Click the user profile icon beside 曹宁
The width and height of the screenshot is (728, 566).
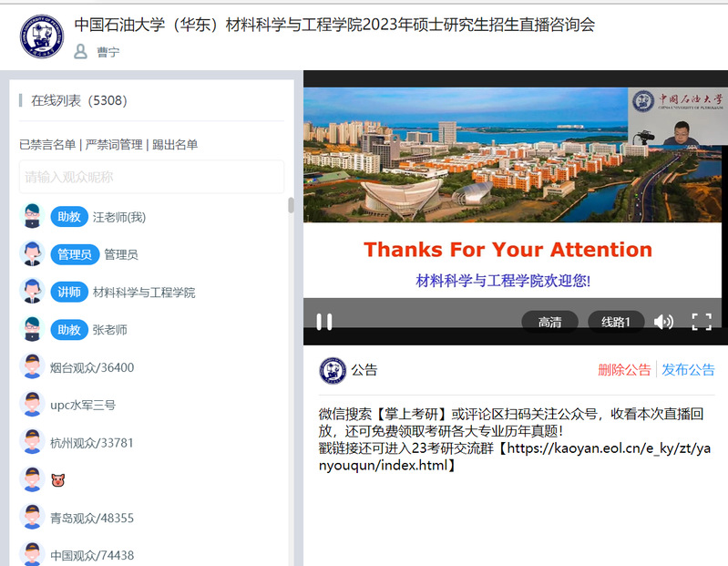tap(81, 52)
